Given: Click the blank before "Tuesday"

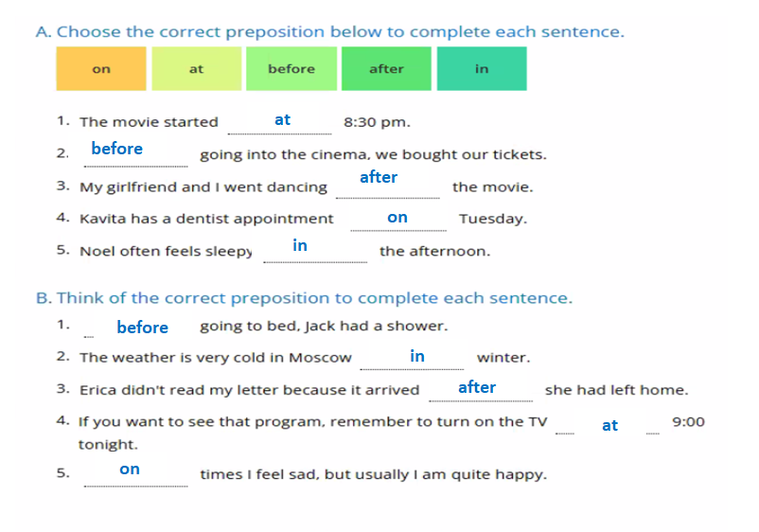Looking at the screenshot, I should pyautogui.click(x=398, y=219).
